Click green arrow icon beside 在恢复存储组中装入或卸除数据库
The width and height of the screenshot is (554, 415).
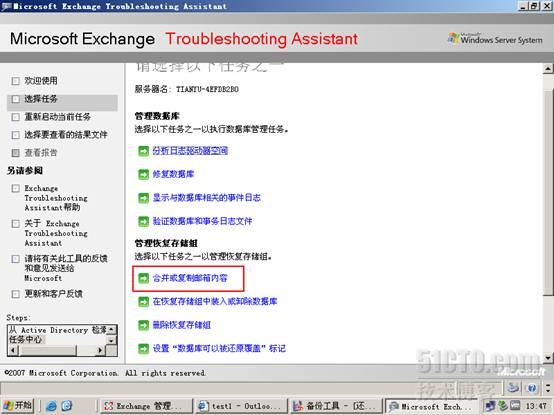[143, 302]
